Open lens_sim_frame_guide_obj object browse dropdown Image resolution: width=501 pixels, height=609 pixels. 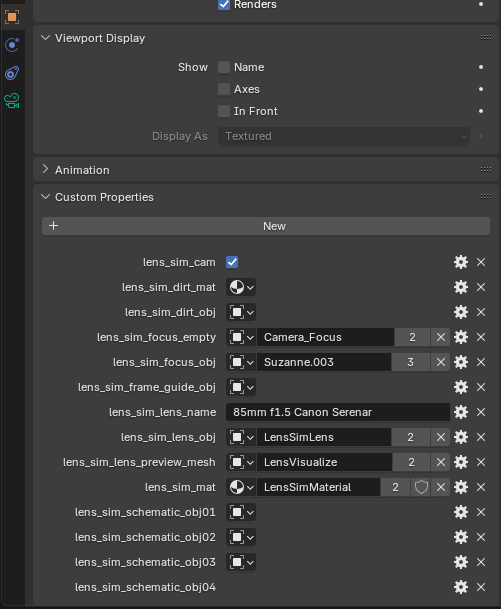pyautogui.click(x=241, y=387)
